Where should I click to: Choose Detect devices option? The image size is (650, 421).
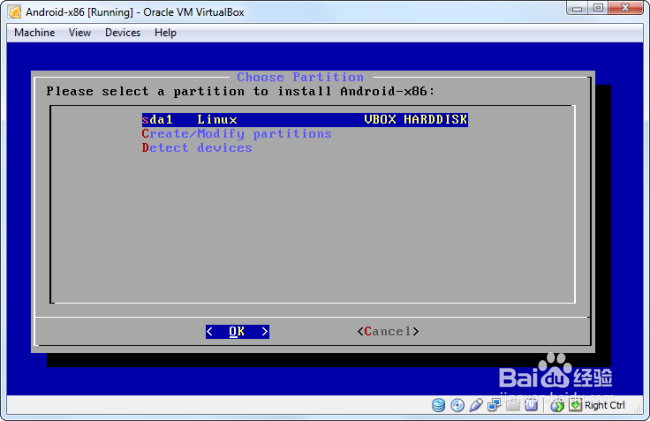(196, 148)
